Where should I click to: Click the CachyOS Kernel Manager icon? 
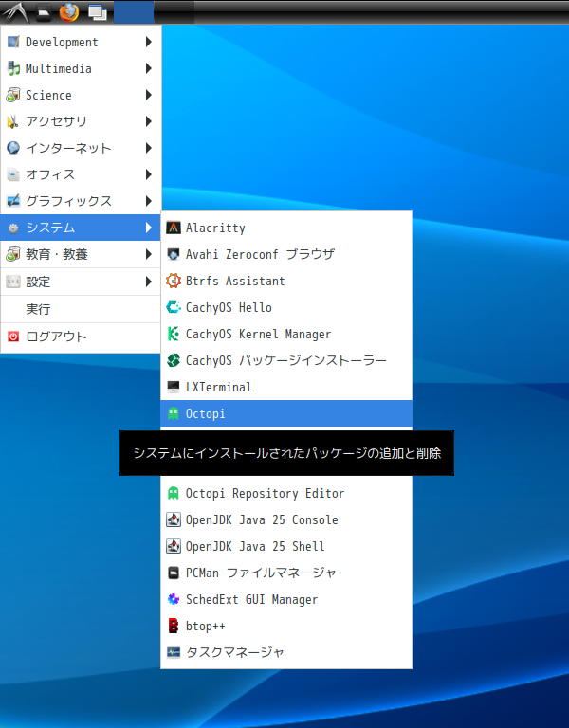(x=174, y=334)
